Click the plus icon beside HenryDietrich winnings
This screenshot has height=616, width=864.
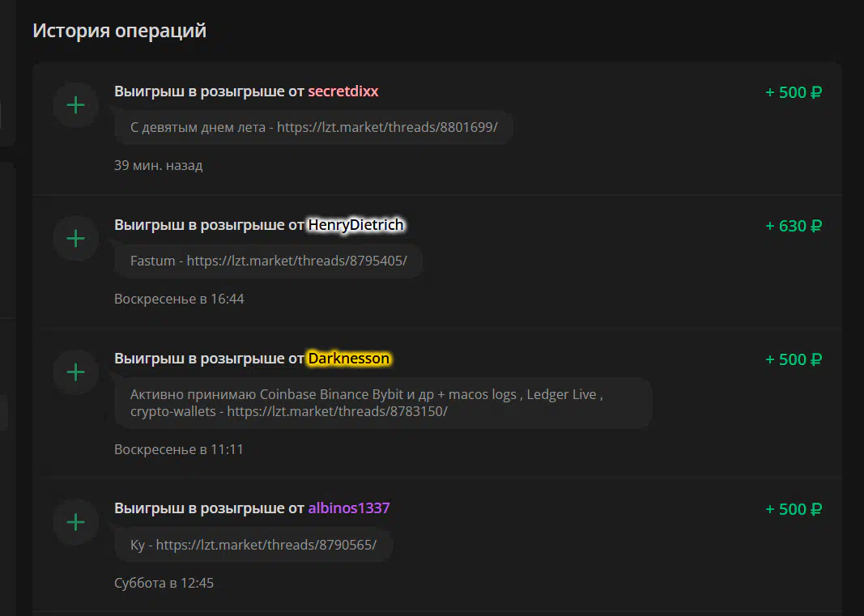pyautogui.click(x=76, y=239)
